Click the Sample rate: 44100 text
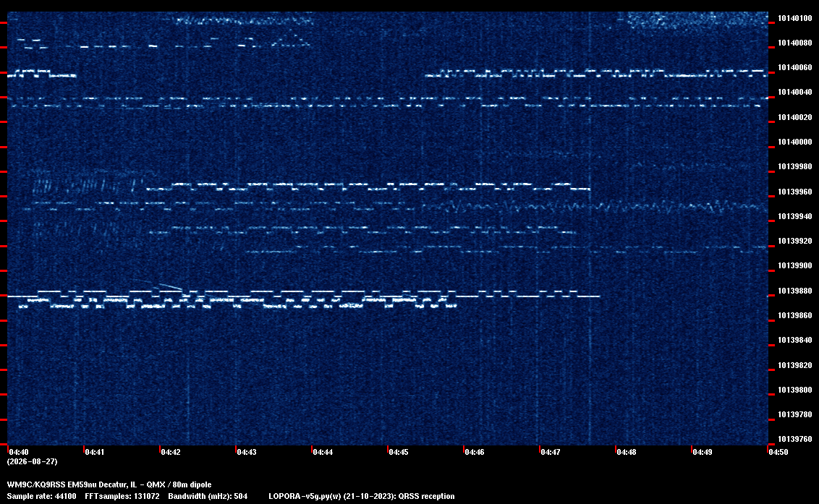This screenshot has width=819, height=504. pos(41,496)
